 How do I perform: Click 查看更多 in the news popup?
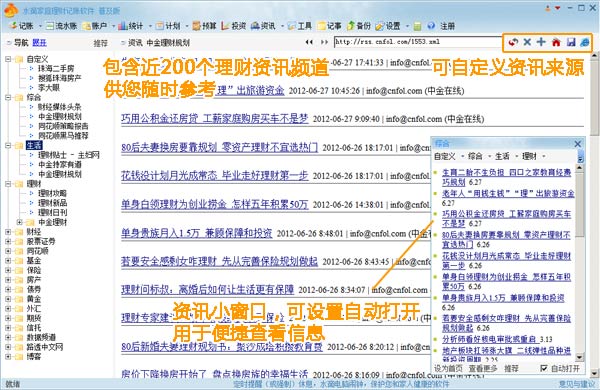click(483, 368)
